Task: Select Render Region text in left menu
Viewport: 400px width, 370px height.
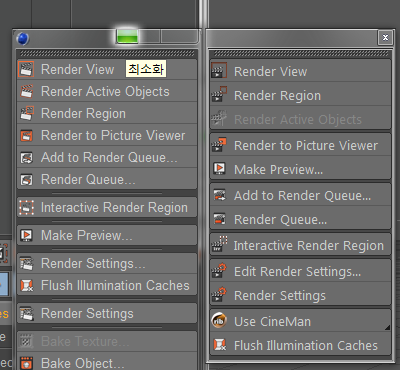Action: pyautogui.click(x=83, y=113)
